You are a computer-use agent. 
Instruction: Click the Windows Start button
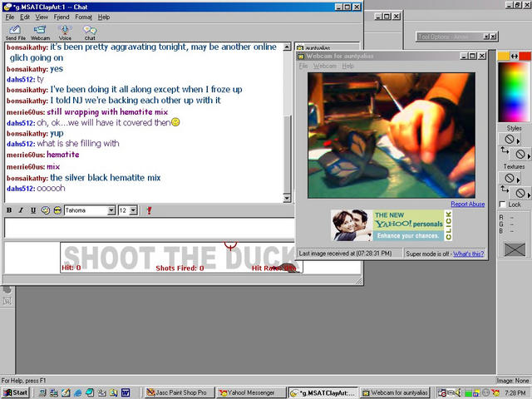pyautogui.click(x=16, y=392)
